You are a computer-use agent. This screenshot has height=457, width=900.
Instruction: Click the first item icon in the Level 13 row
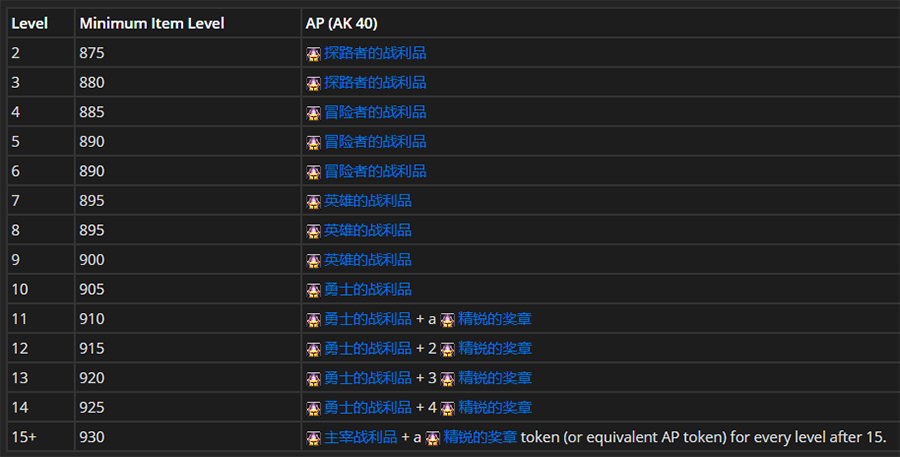point(313,379)
